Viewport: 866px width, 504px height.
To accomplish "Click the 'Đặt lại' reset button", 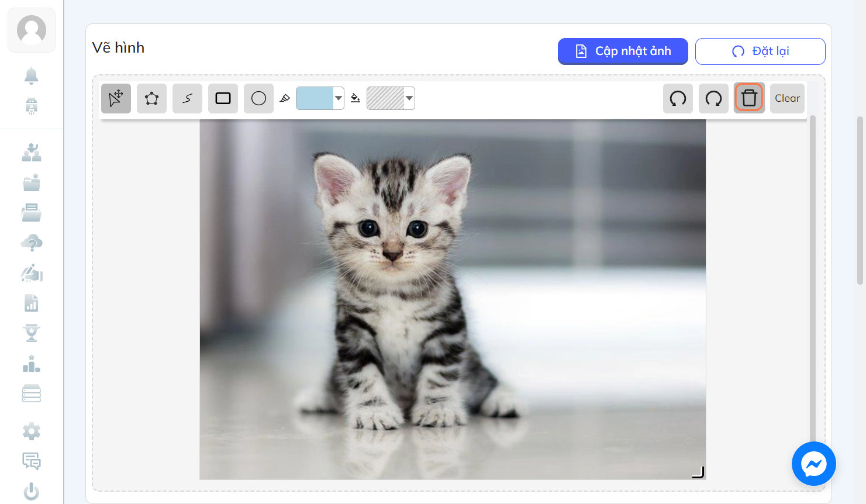I will point(760,51).
